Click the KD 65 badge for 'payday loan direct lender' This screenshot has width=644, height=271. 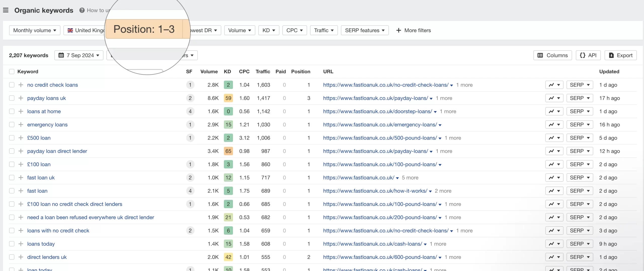point(228,151)
